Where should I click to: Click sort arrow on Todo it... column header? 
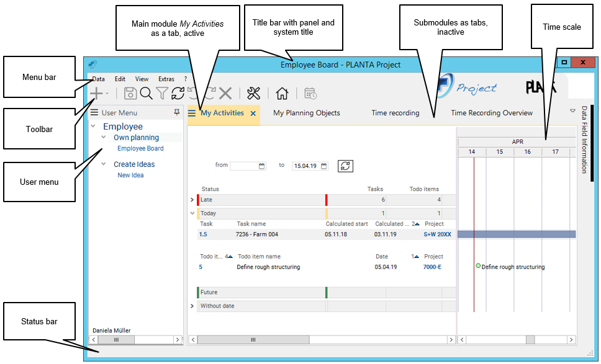point(230,257)
